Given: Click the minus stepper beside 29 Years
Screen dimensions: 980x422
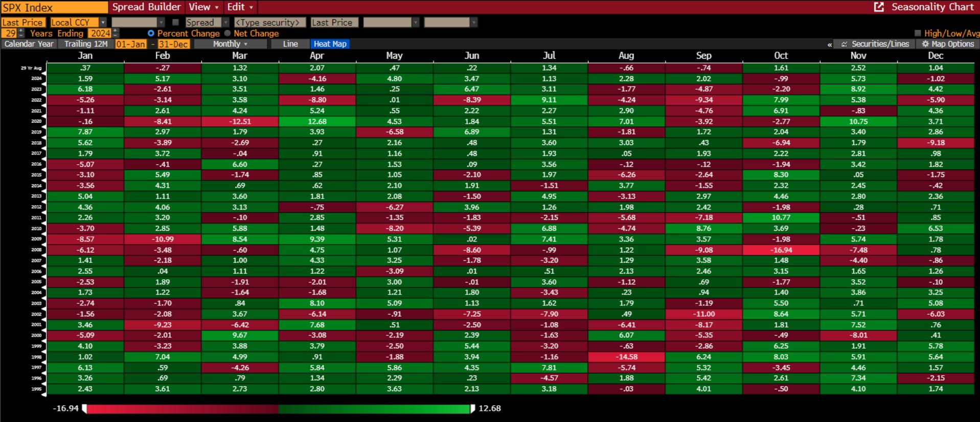Looking at the screenshot, I should point(21,35).
